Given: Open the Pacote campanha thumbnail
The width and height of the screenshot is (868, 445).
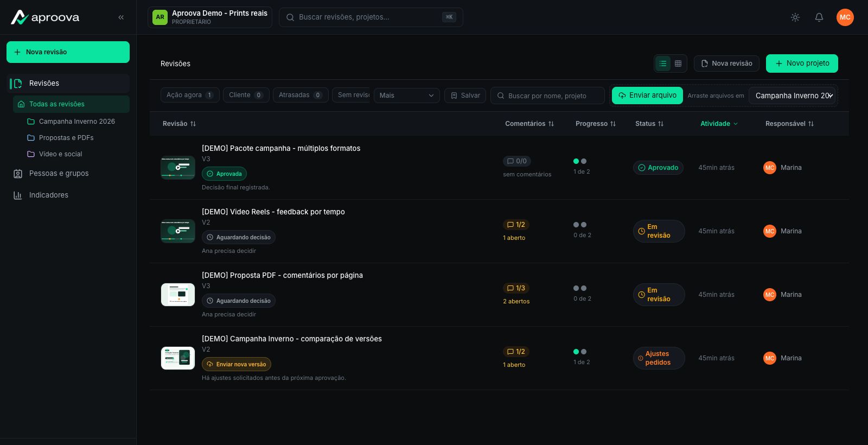Looking at the screenshot, I should [x=178, y=168].
